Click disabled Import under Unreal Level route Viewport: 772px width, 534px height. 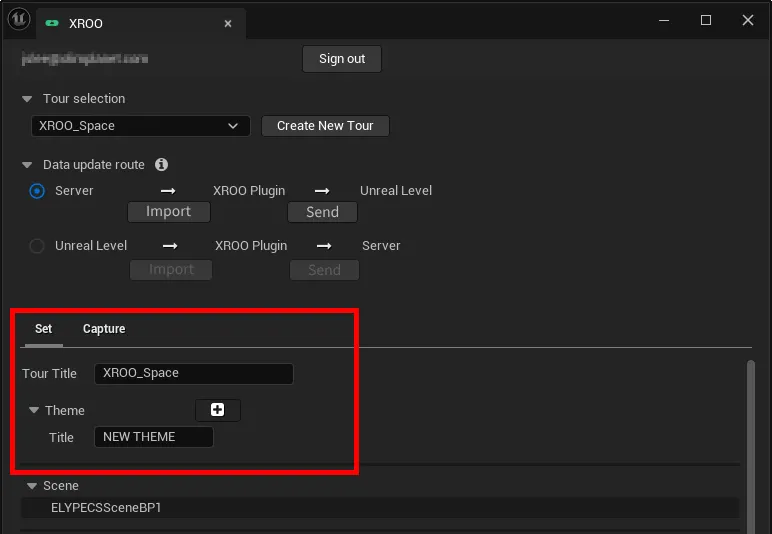click(x=171, y=270)
